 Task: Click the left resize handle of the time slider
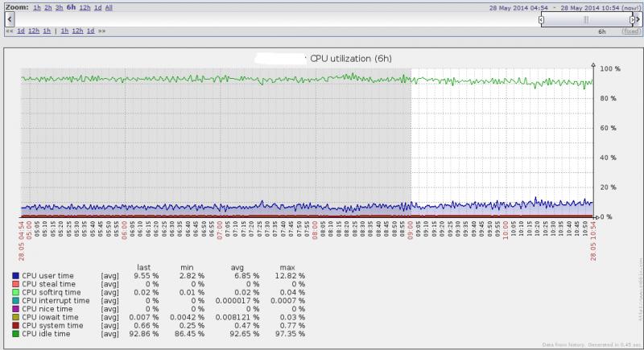click(541, 19)
